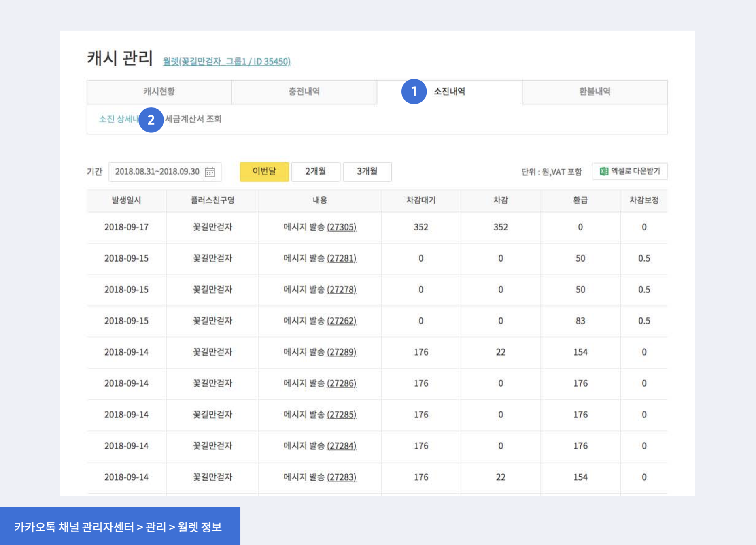Open message link 27285

tap(341, 415)
